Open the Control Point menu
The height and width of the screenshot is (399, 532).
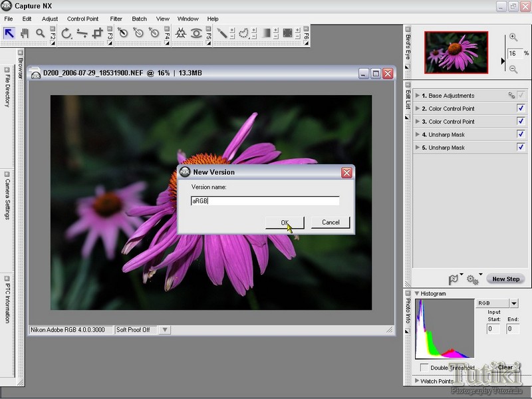[x=82, y=19]
